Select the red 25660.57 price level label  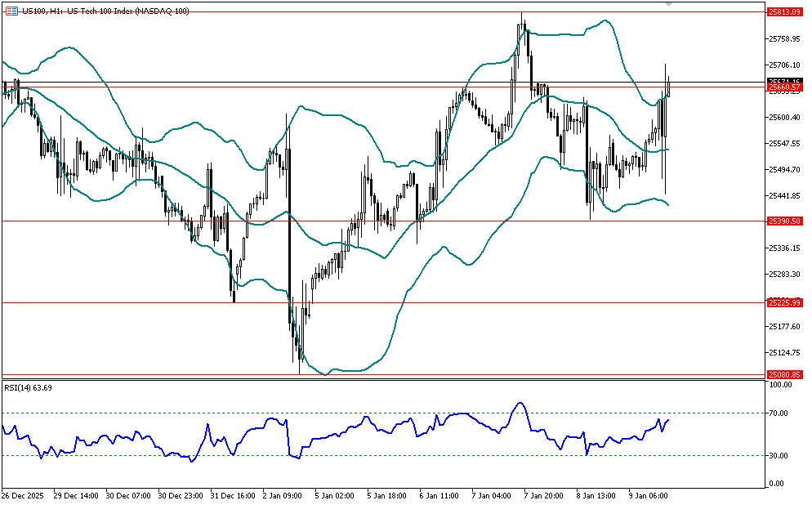pos(784,87)
